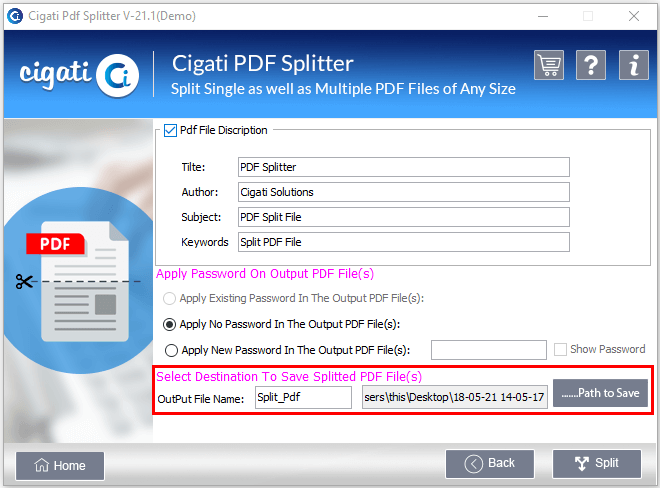Open the shopping cart purchase icon
The width and height of the screenshot is (660, 488).
click(549, 65)
